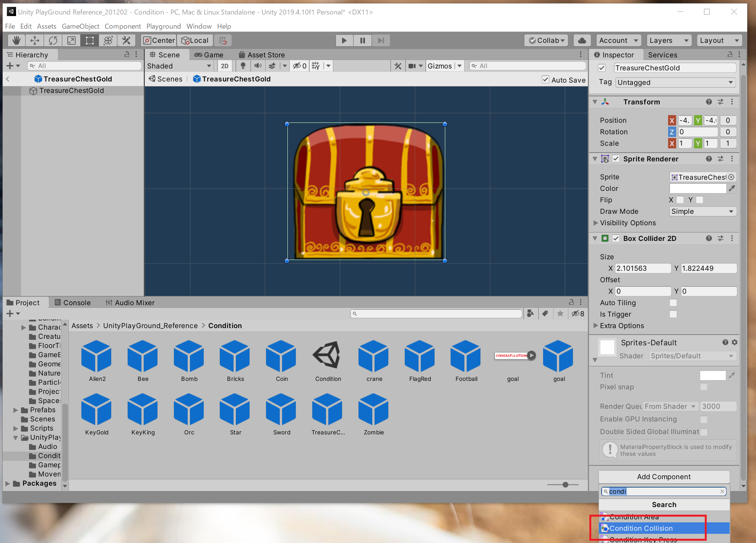Select the Move tool

(x=34, y=41)
